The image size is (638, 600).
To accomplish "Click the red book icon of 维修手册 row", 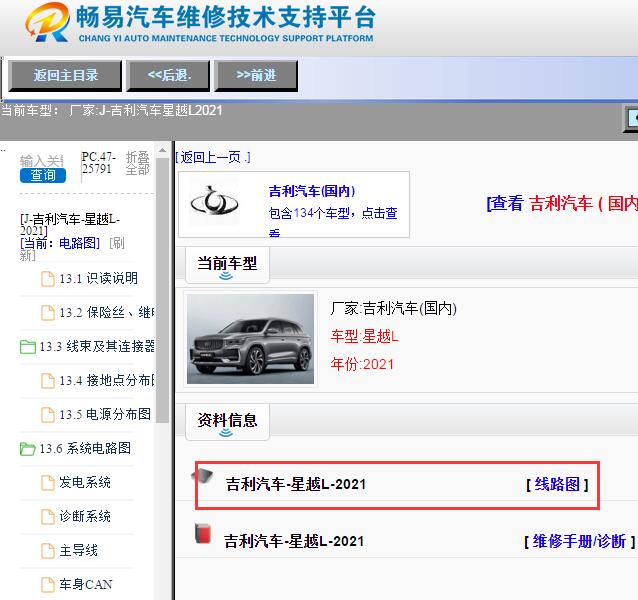I will pyautogui.click(x=203, y=534).
